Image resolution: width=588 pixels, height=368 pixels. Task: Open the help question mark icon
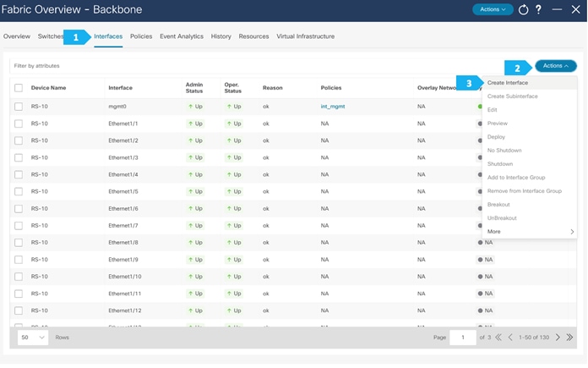tap(538, 9)
